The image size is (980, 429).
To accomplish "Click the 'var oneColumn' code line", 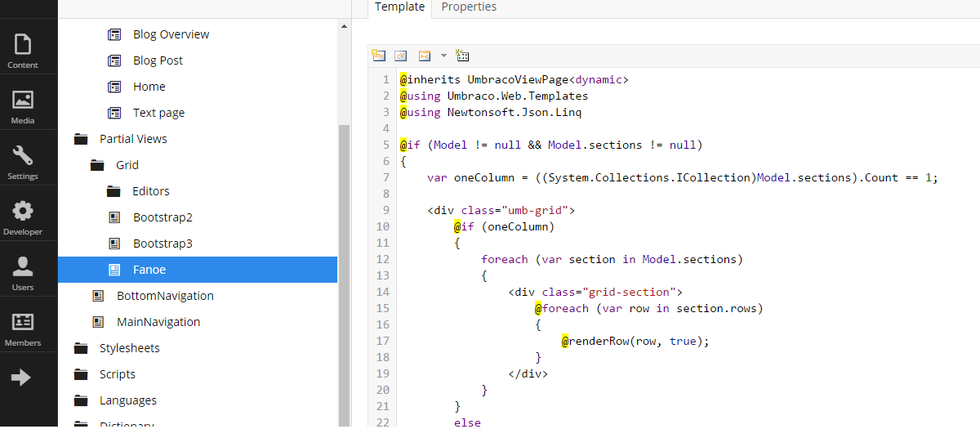I will pyautogui.click(x=683, y=177).
